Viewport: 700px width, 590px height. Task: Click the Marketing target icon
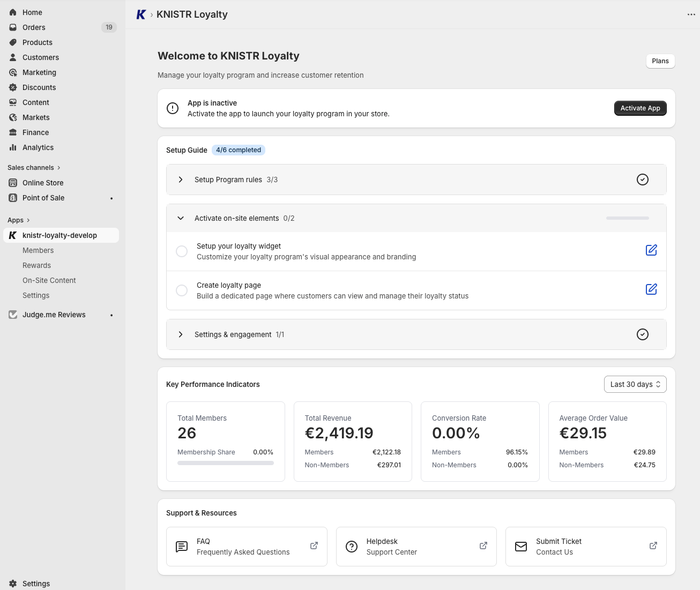pos(13,72)
